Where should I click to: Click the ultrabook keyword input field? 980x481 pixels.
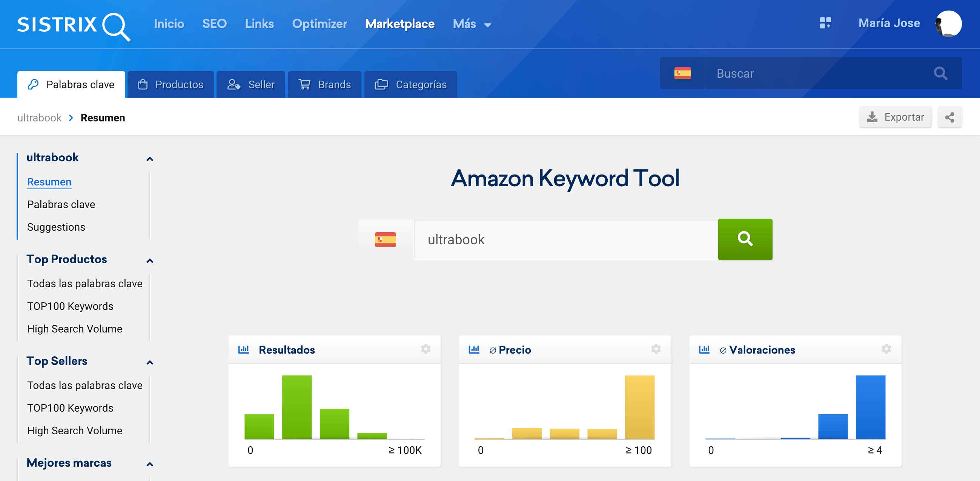tap(566, 239)
